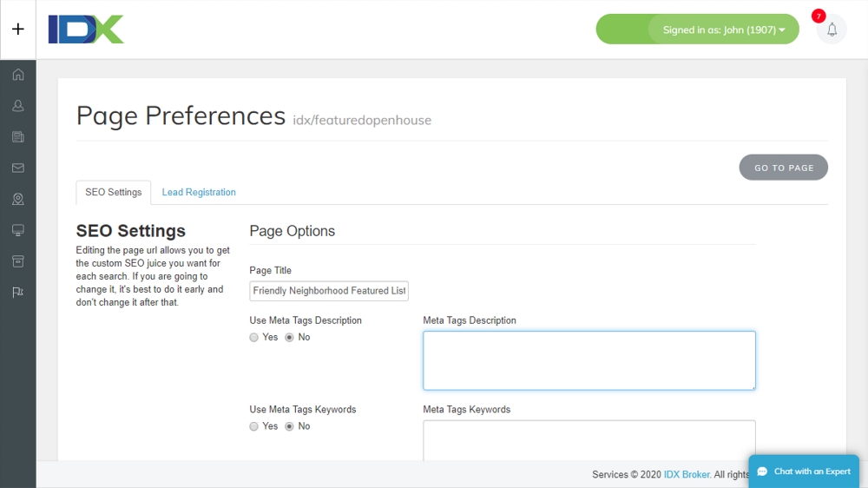This screenshot has width=868, height=488.
Task: Switch to the Lead Registration tab
Action: pyautogui.click(x=199, y=193)
